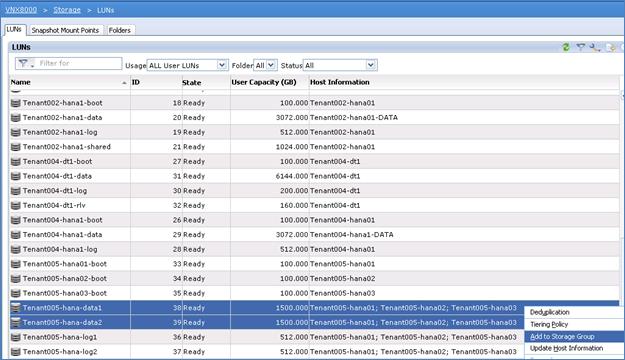Image resolution: width=625 pixels, height=360 pixels.
Task: Click host Tenant002-hana01-DATA cell
Action: 354,118
